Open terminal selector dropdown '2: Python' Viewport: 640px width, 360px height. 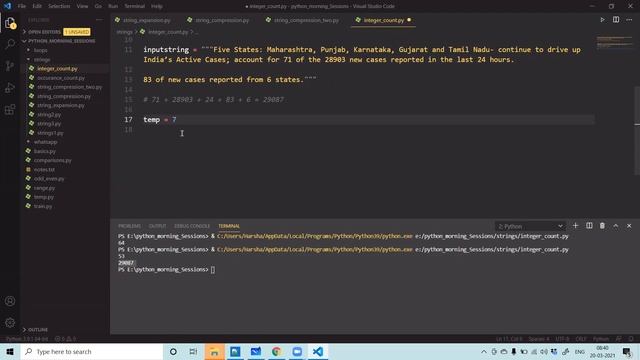530,226
